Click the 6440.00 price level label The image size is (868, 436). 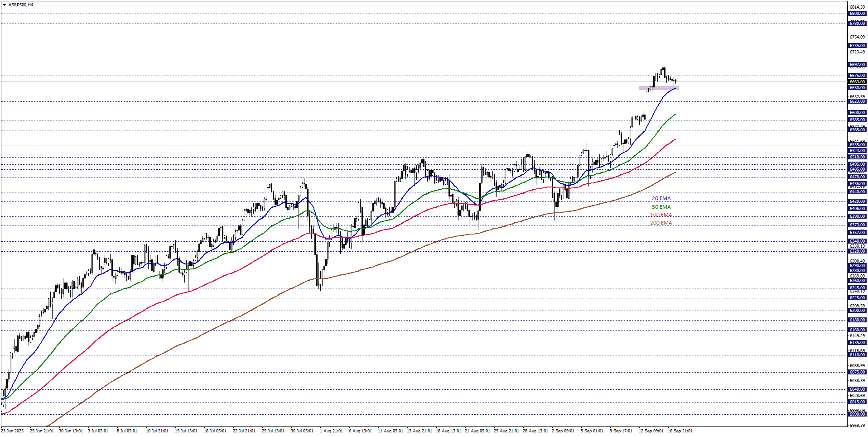click(857, 192)
